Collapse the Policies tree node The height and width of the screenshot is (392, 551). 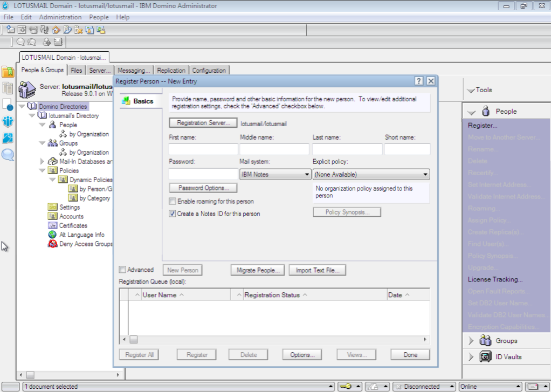click(x=42, y=170)
